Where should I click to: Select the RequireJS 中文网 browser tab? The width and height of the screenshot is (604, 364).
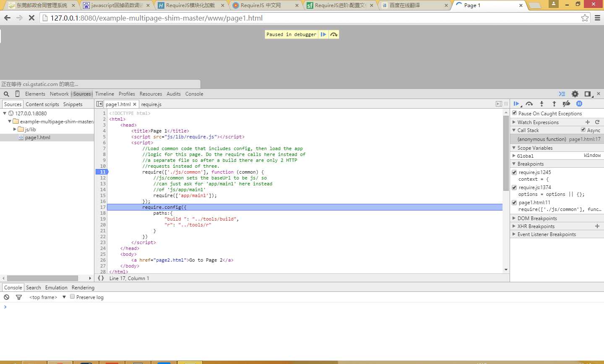click(x=265, y=5)
